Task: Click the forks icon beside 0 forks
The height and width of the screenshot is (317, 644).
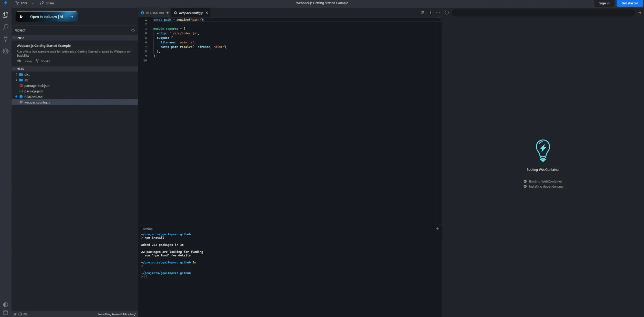Action: pos(37,61)
